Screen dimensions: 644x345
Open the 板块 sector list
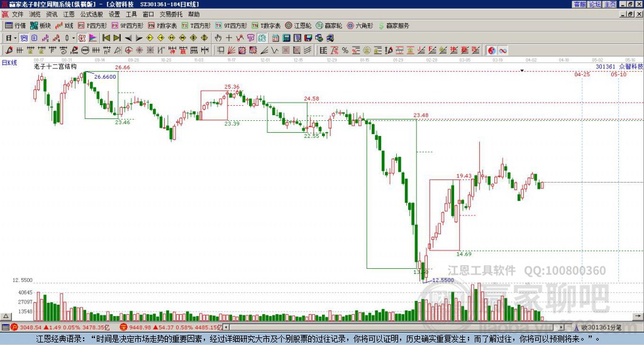pos(41,25)
